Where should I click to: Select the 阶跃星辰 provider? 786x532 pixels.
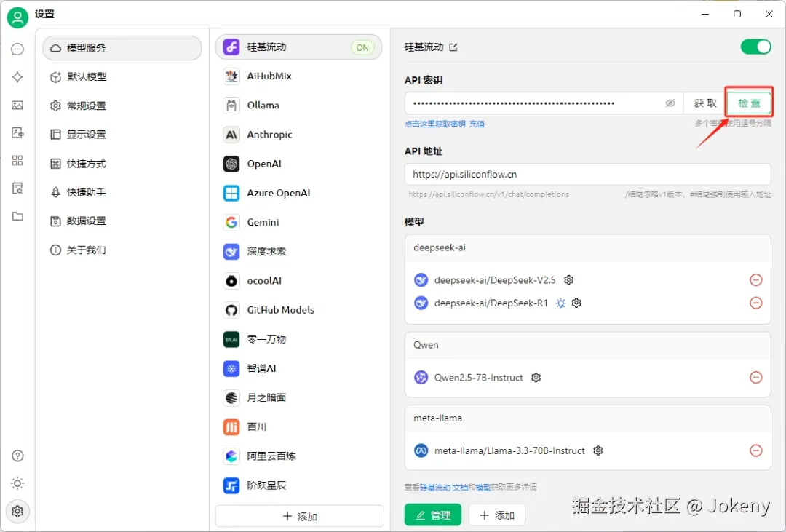299,485
